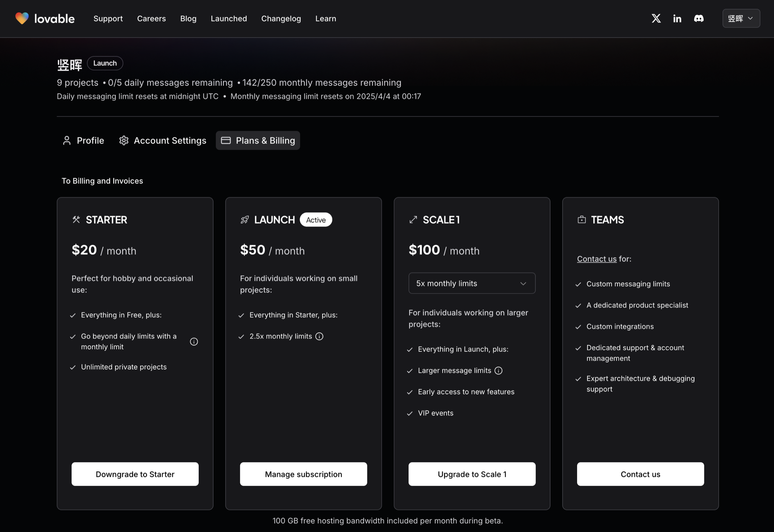Click the rocket icon on Launch plan
Image resolution: width=774 pixels, height=532 pixels.
(x=245, y=220)
